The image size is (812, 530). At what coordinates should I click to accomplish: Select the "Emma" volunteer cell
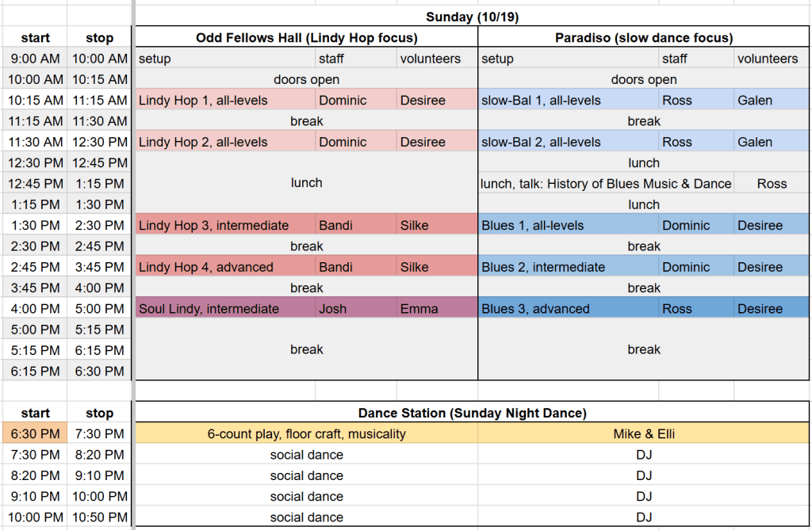(436, 309)
